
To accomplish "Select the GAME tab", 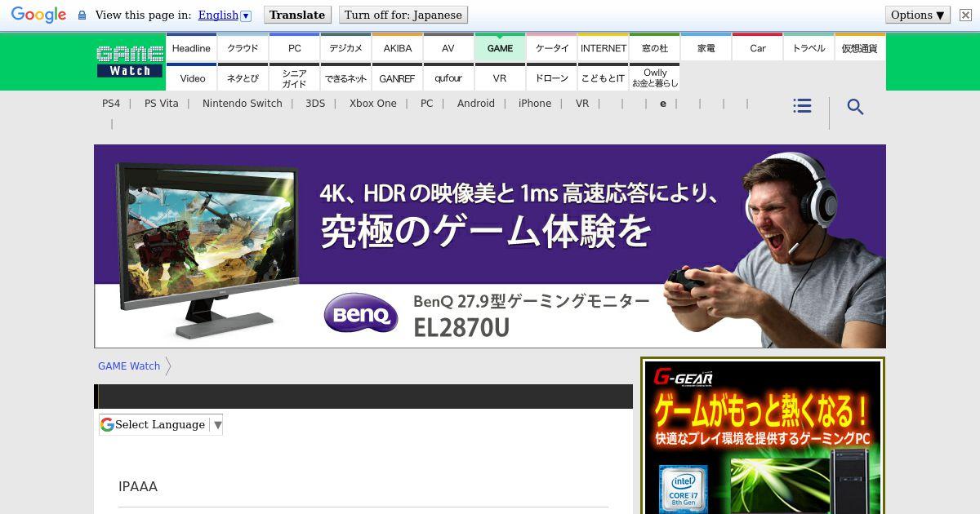I will [x=500, y=47].
